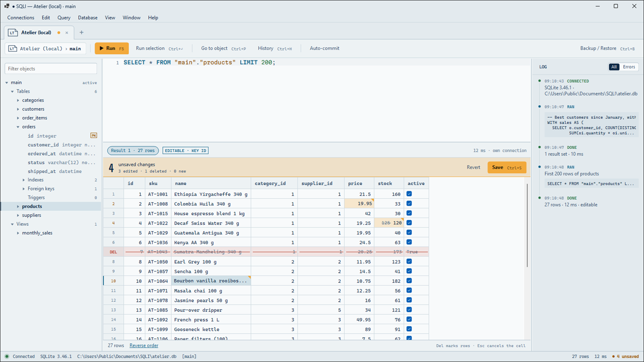Run the query with the Run button
This screenshot has width=644, height=362.
tap(112, 48)
